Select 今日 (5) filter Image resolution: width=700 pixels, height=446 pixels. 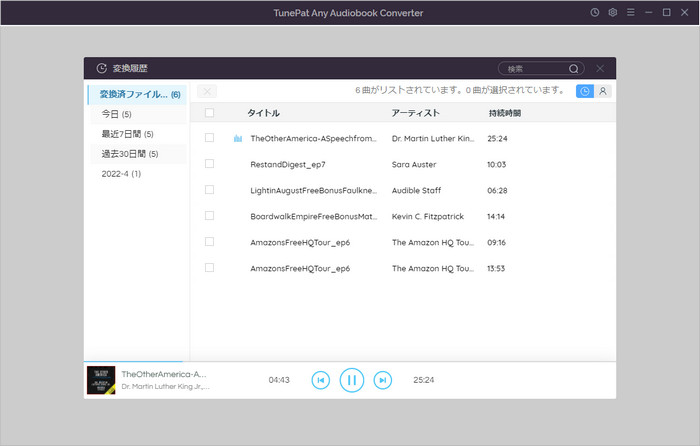tap(138, 114)
